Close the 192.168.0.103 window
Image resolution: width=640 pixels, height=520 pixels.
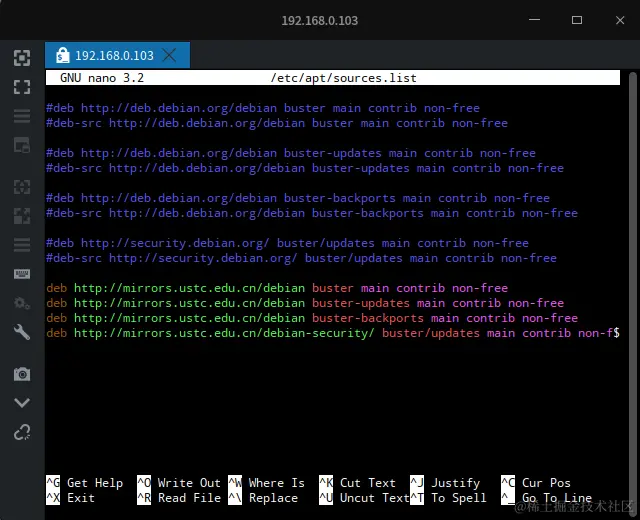pos(620,20)
